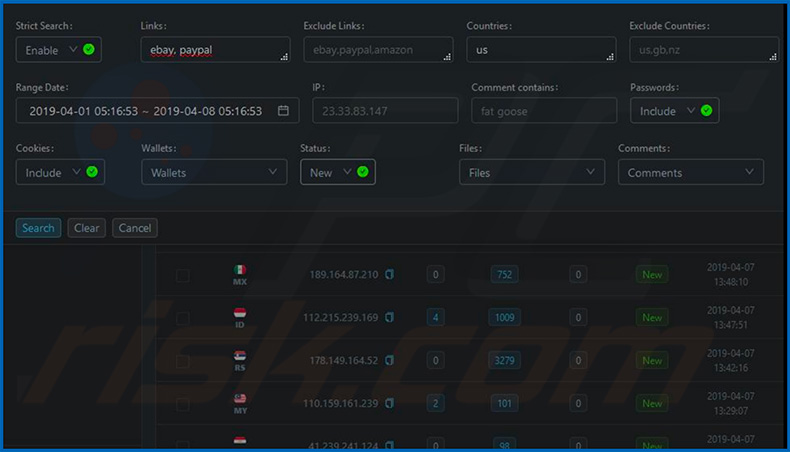
Task: Tick checkbox for the RS row
Action: (183, 362)
